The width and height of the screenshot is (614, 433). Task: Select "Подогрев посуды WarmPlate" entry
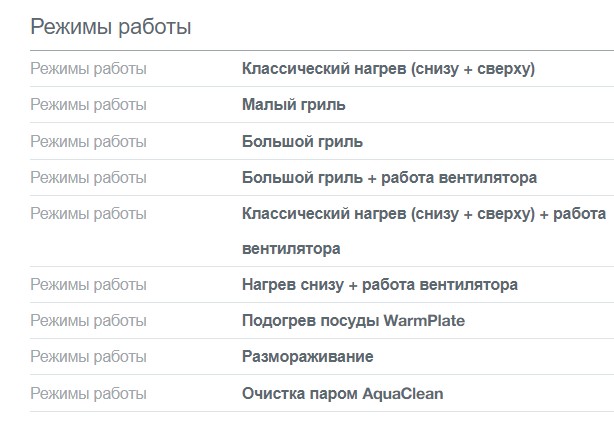pyautogui.click(x=353, y=321)
